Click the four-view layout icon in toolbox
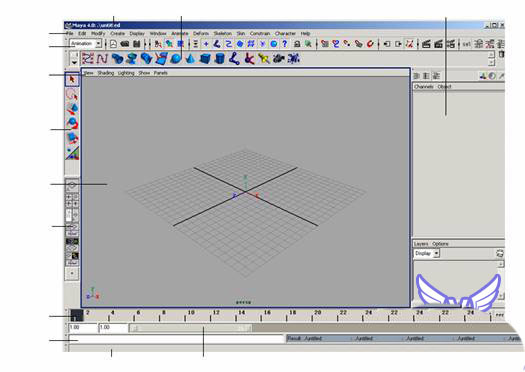Viewport: 525px width, 372px height. 72,200
